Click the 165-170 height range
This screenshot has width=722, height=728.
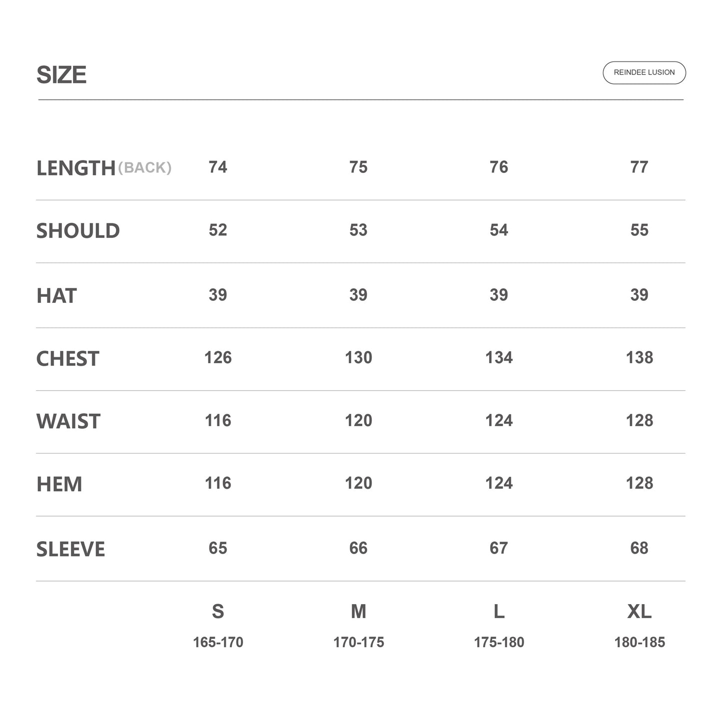[x=218, y=642]
